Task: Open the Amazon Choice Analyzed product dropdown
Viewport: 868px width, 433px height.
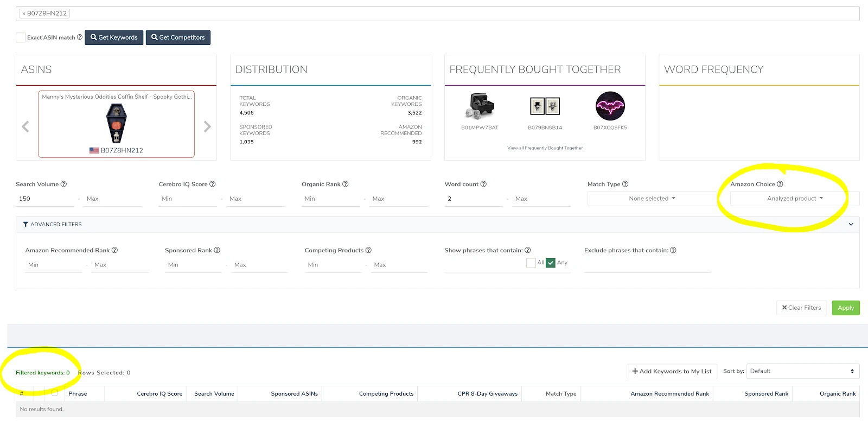Action: point(794,199)
